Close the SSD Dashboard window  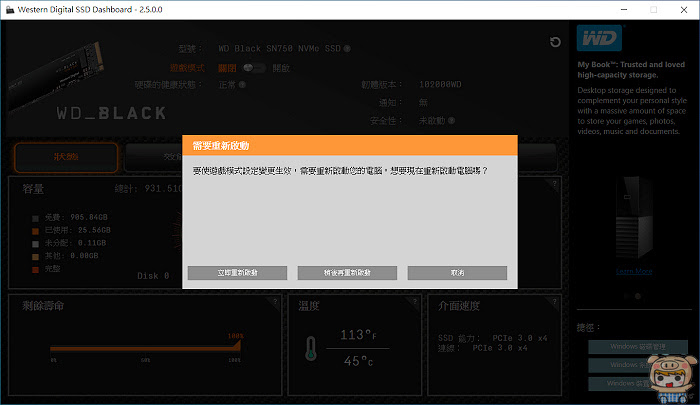(683, 9)
